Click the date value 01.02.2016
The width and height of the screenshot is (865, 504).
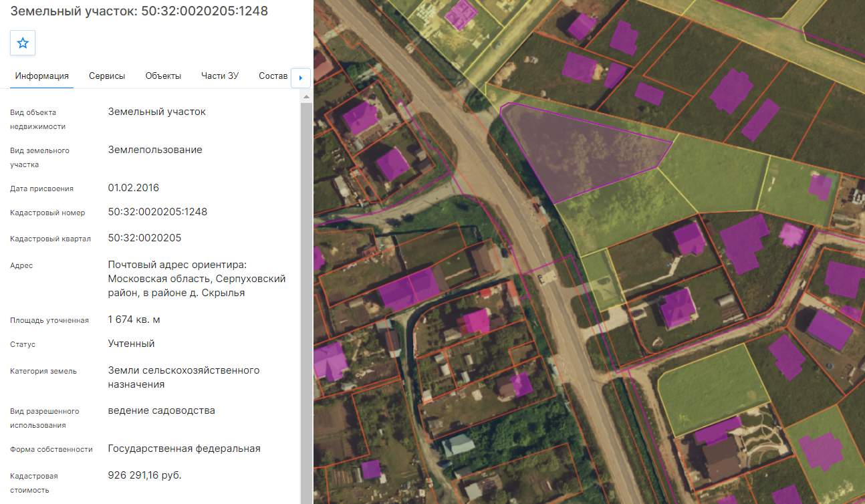134,188
